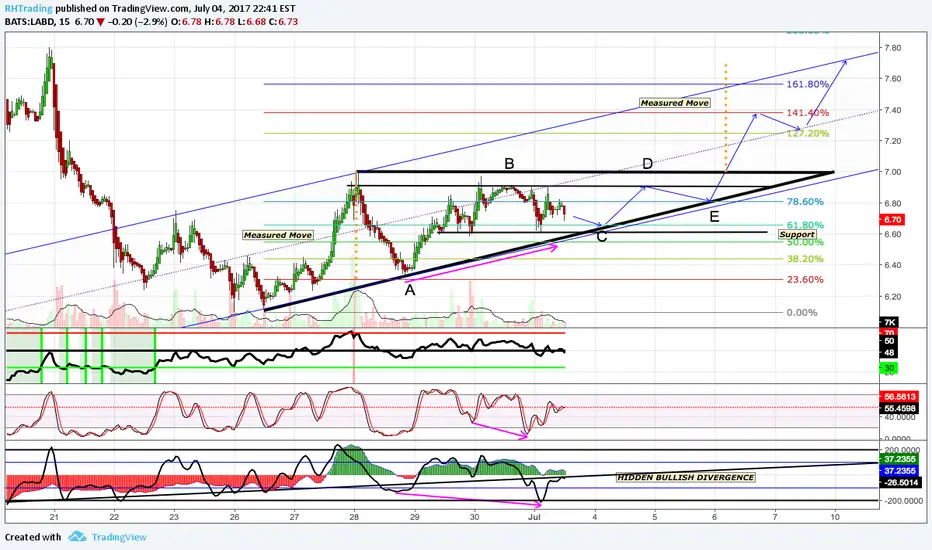
Task: Click the 23.60% Fibonacci level label
Action: coord(805,279)
